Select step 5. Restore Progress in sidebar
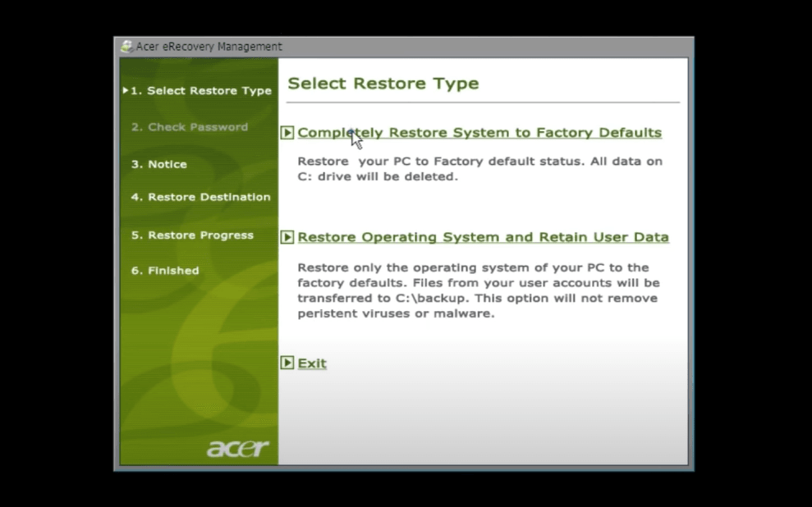The width and height of the screenshot is (812, 507). click(192, 235)
